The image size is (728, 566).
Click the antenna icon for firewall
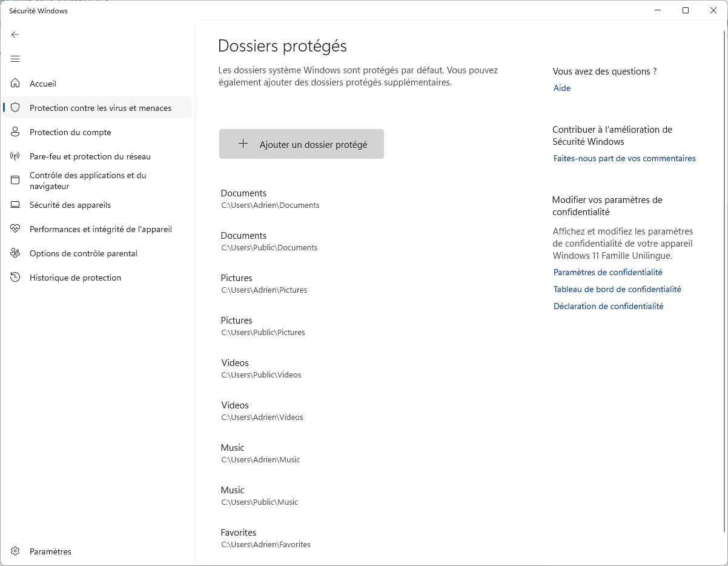(x=15, y=156)
